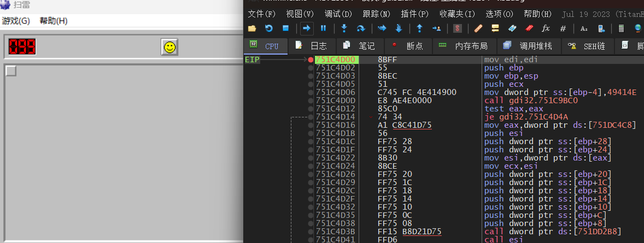Toggle breakpoint at address 751C4D32

tap(311, 207)
